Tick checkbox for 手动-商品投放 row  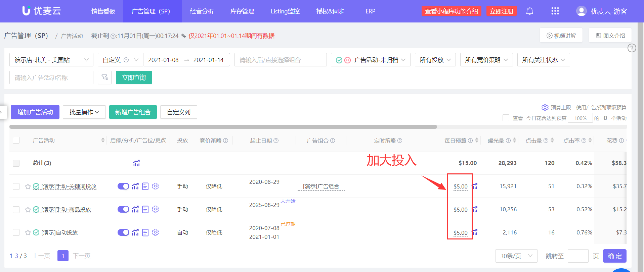[x=16, y=209]
